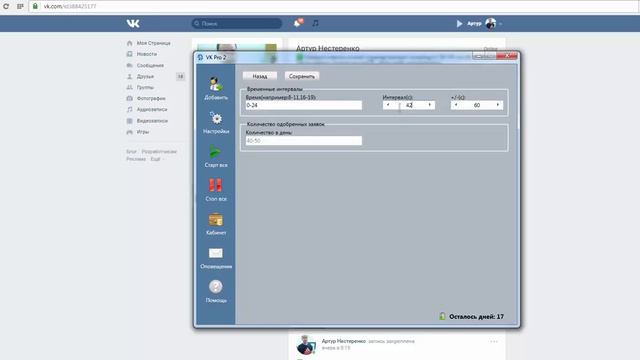Click the play icon in VK header
The height and width of the screenshot is (360, 640).
tap(459, 24)
